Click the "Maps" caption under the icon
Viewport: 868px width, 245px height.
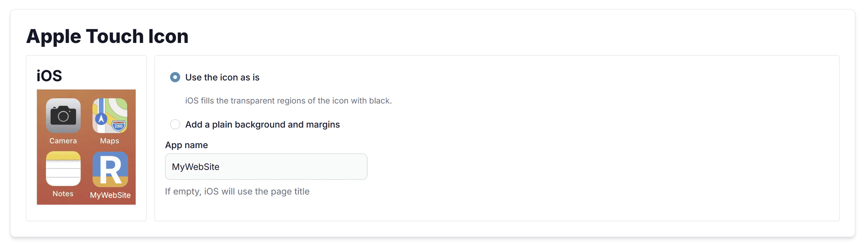110,141
